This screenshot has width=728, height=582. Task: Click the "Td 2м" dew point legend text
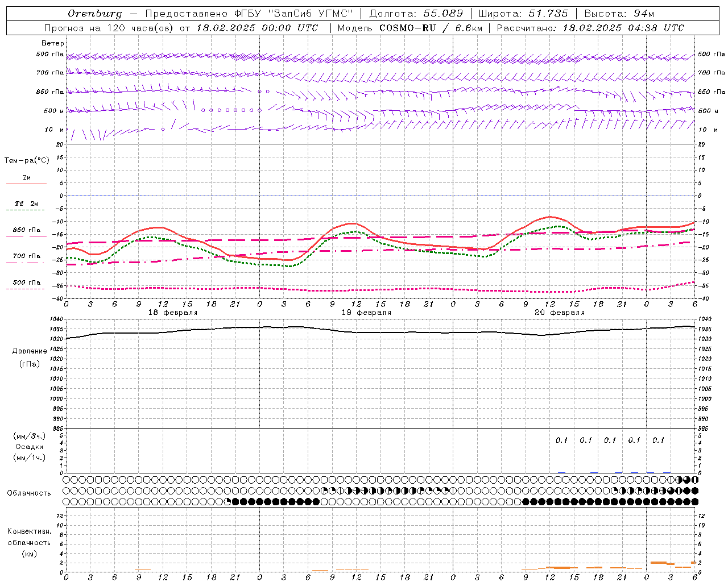[27, 203]
